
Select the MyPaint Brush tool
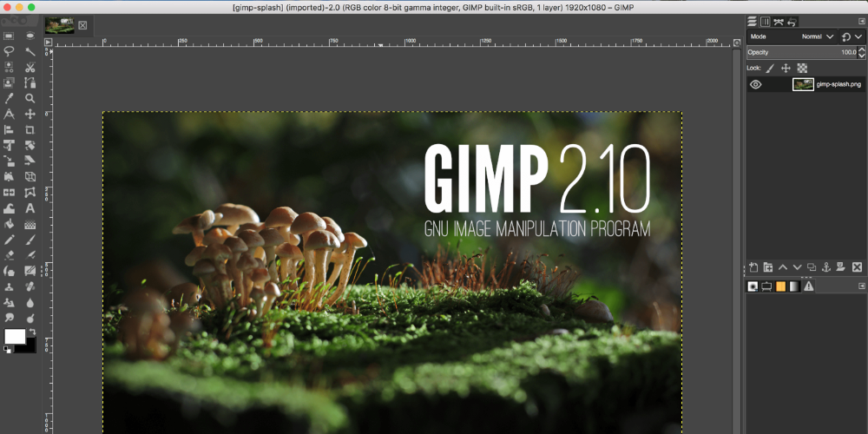(30, 271)
